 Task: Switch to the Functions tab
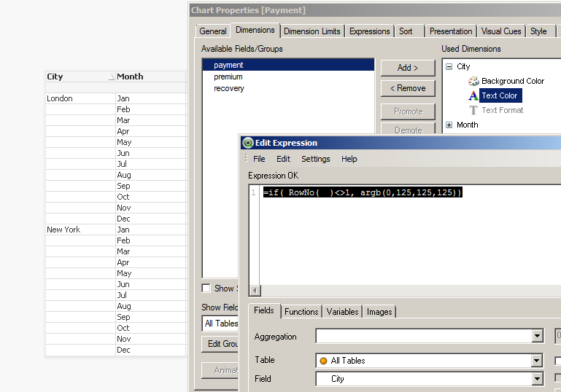[x=301, y=312]
